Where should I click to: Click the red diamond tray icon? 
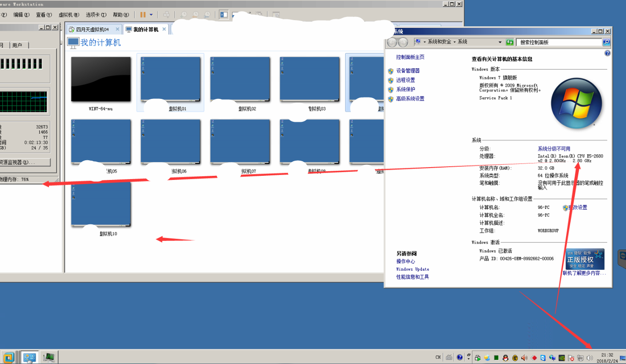pyautogui.click(x=534, y=358)
